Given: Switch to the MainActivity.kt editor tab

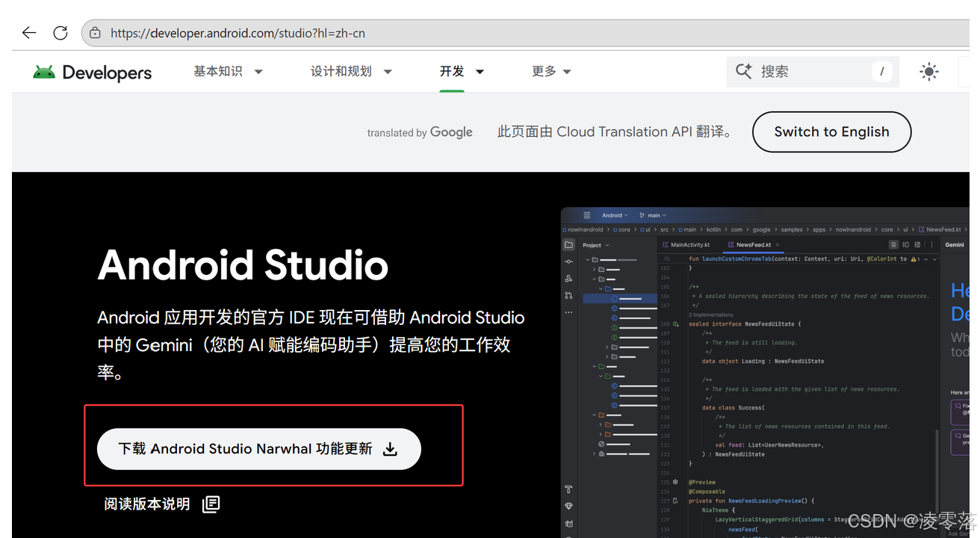Looking at the screenshot, I should coord(691,244).
